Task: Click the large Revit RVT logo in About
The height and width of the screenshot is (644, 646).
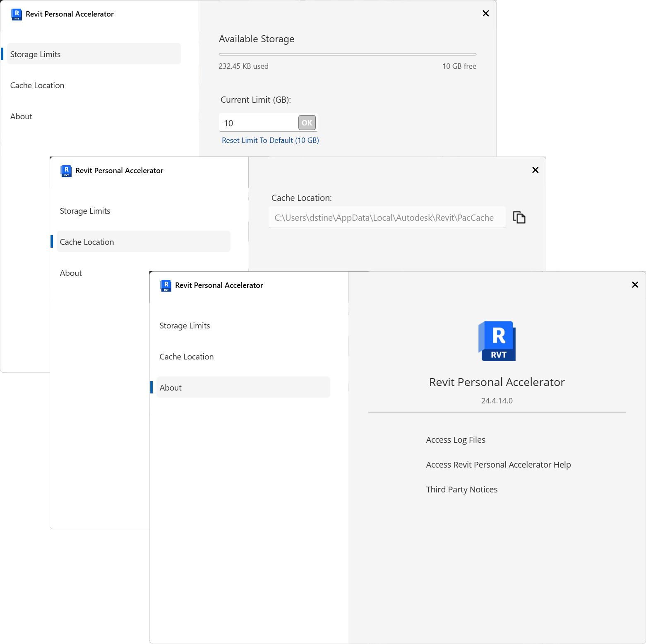Action: pyautogui.click(x=497, y=341)
